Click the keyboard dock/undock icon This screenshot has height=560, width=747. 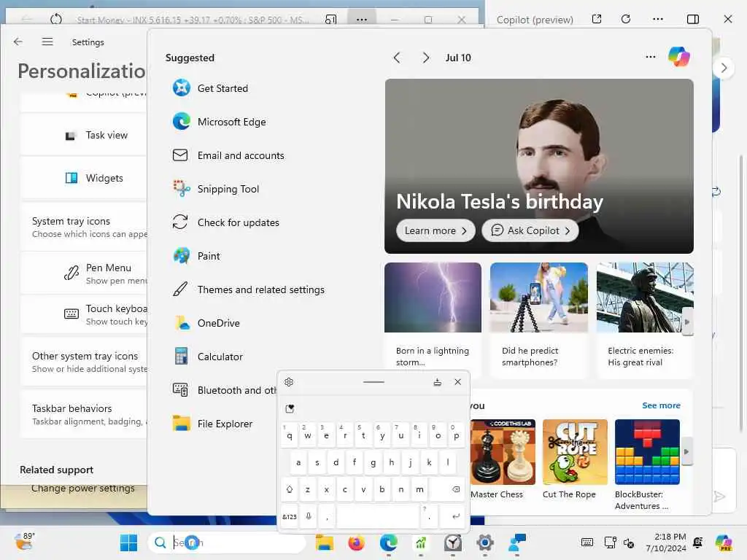pos(438,382)
